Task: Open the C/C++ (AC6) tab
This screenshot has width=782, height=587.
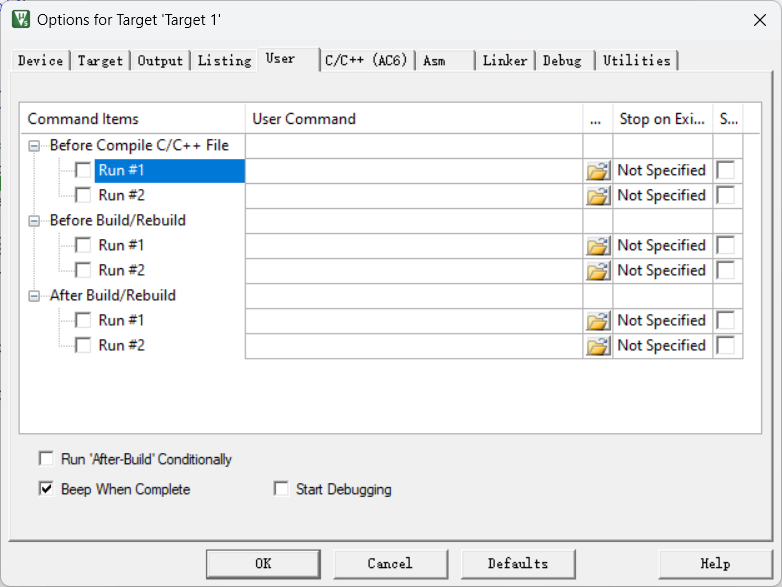Action: pos(366,61)
